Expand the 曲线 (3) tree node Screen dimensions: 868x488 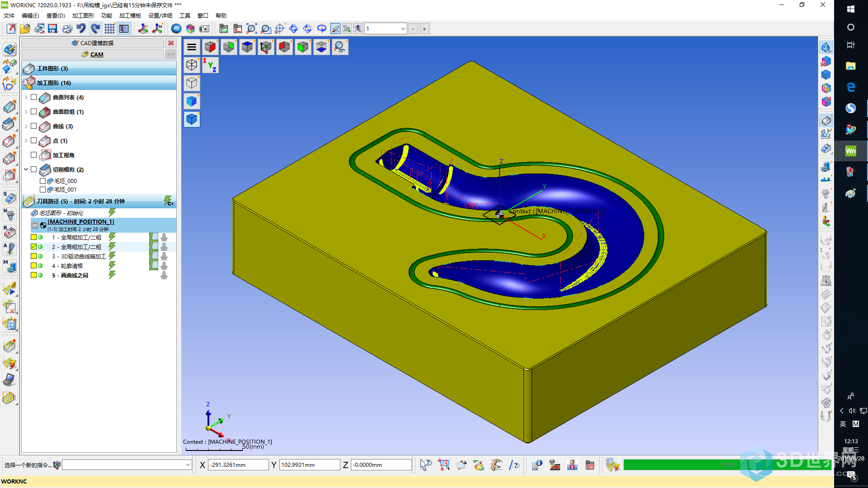(26, 126)
